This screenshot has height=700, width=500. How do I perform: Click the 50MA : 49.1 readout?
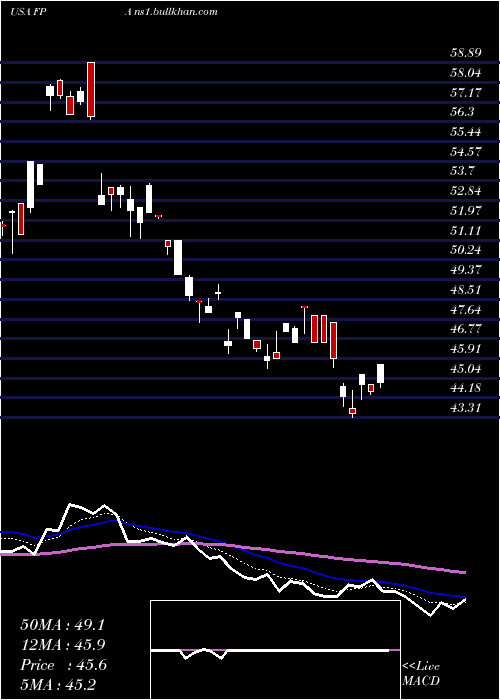62,625
